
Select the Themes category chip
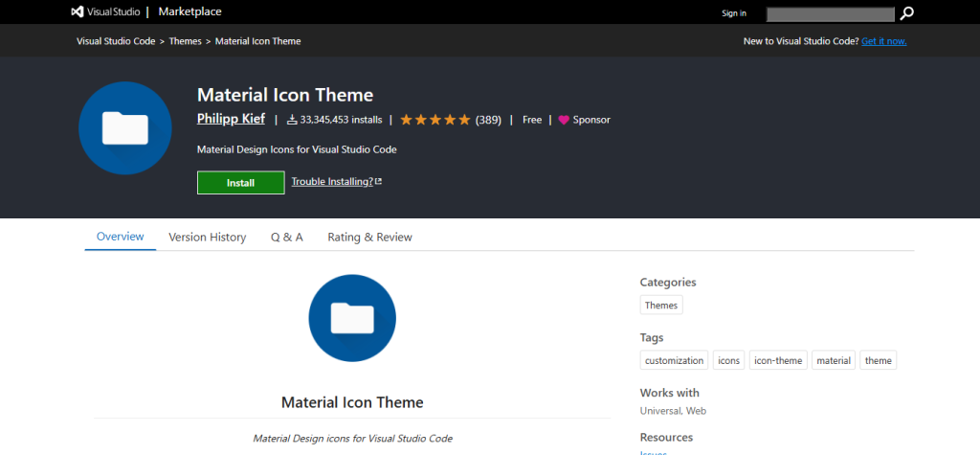[x=661, y=306]
